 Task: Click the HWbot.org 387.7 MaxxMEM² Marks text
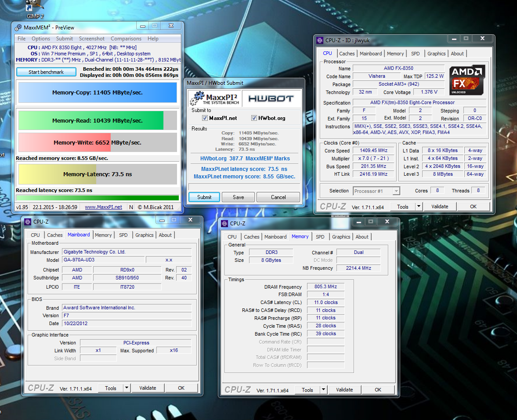(x=245, y=159)
